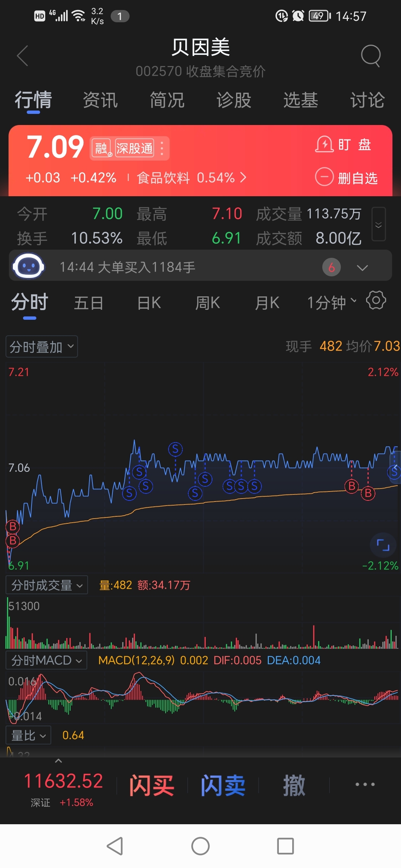Tap the stock name 贝因美
This screenshot has width=401, height=868.
tap(200, 47)
